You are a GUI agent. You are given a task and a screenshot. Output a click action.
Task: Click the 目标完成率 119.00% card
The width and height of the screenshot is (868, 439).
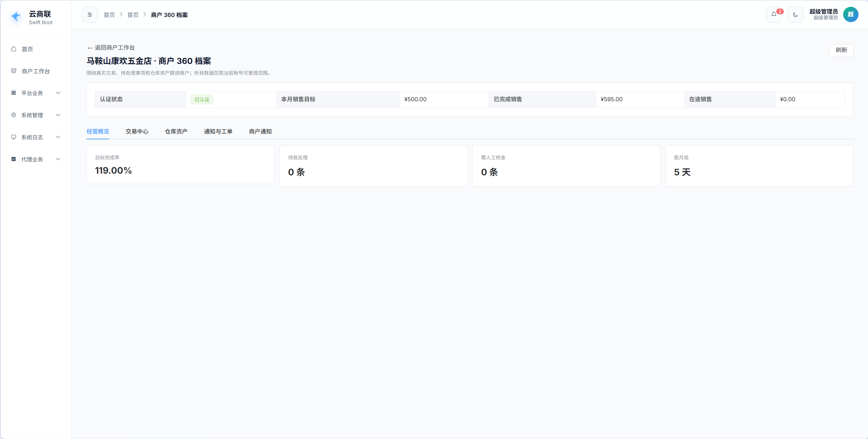[180, 165]
